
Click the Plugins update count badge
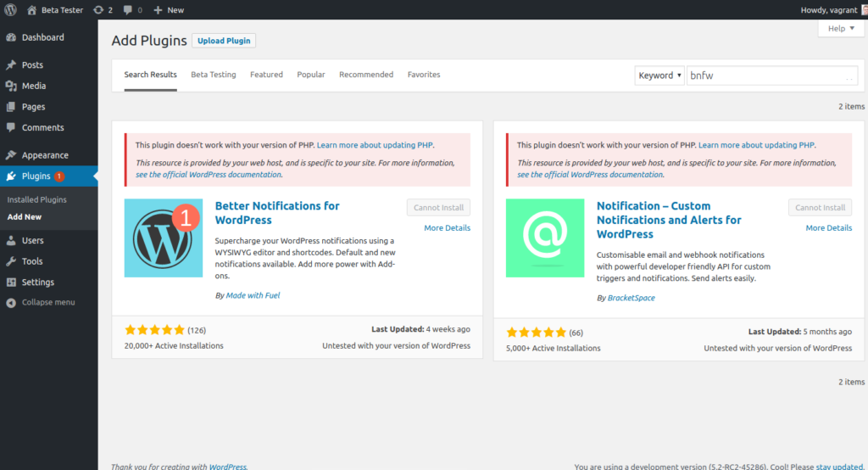[59, 176]
